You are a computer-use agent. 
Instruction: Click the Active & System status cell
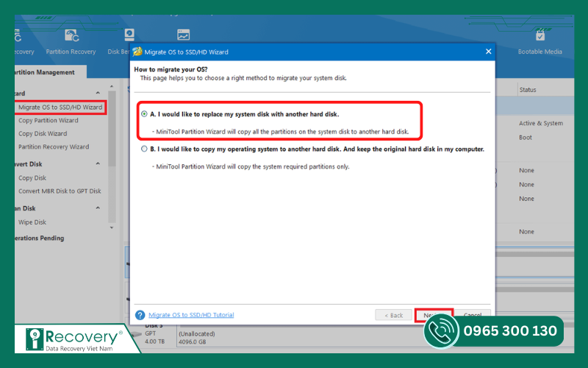[541, 123]
